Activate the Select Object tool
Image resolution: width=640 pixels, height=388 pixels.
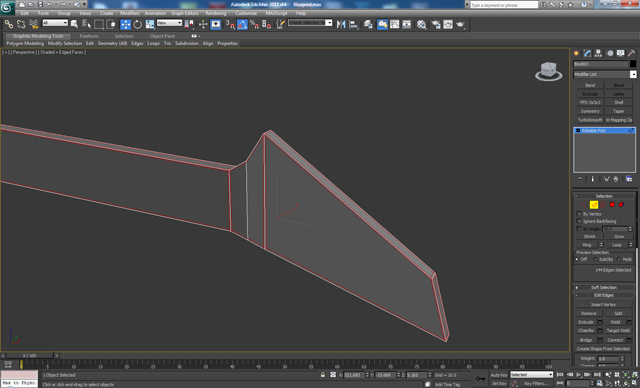pos(74,24)
